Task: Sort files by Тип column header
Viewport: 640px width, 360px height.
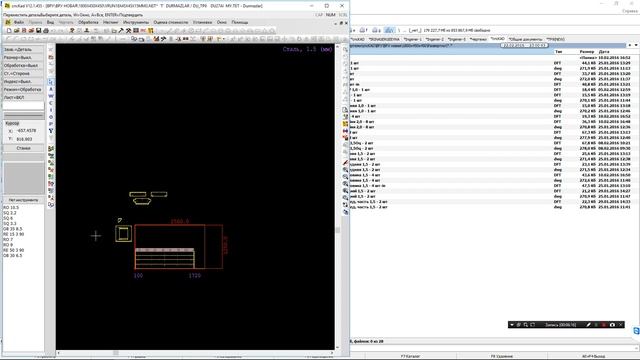Action: pos(558,52)
